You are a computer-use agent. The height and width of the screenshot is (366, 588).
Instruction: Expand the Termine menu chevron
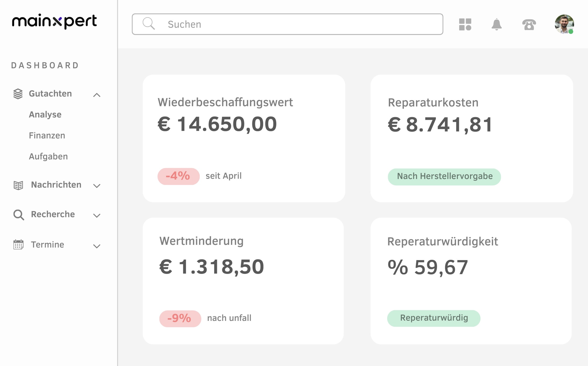click(x=97, y=246)
